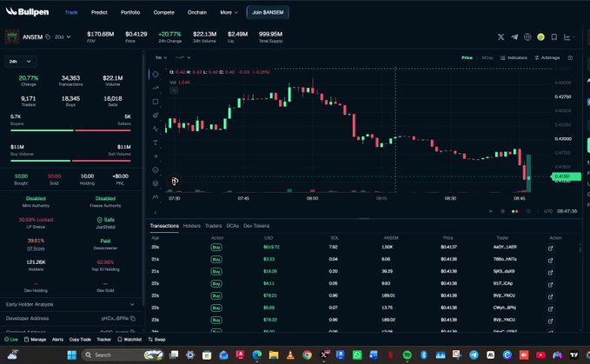The width and height of the screenshot is (590, 364).
Task: Open Manage in the bottom bar
Action: (35, 339)
